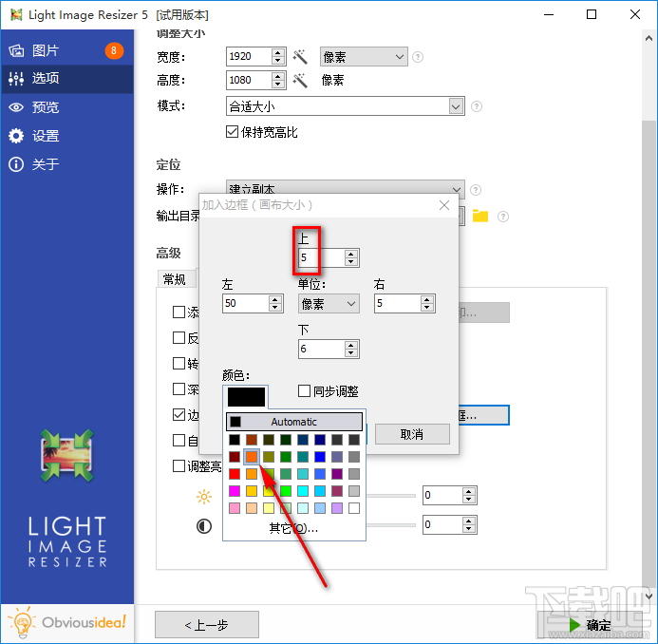The width and height of the screenshot is (658, 644).
Task: Toggle the 自 checkbox
Action: point(179,441)
